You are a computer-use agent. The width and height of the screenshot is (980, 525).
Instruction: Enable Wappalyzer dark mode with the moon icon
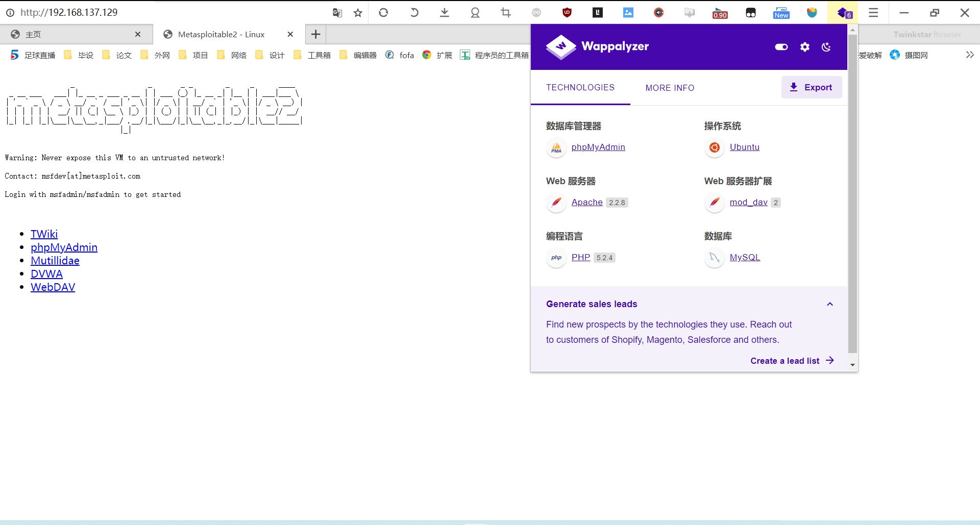[x=826, y=47]
